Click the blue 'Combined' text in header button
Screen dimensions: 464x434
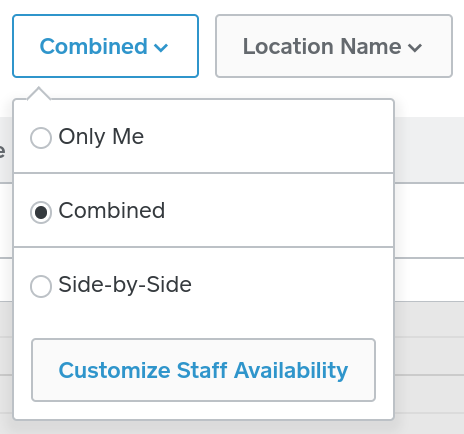pos(94,46)
